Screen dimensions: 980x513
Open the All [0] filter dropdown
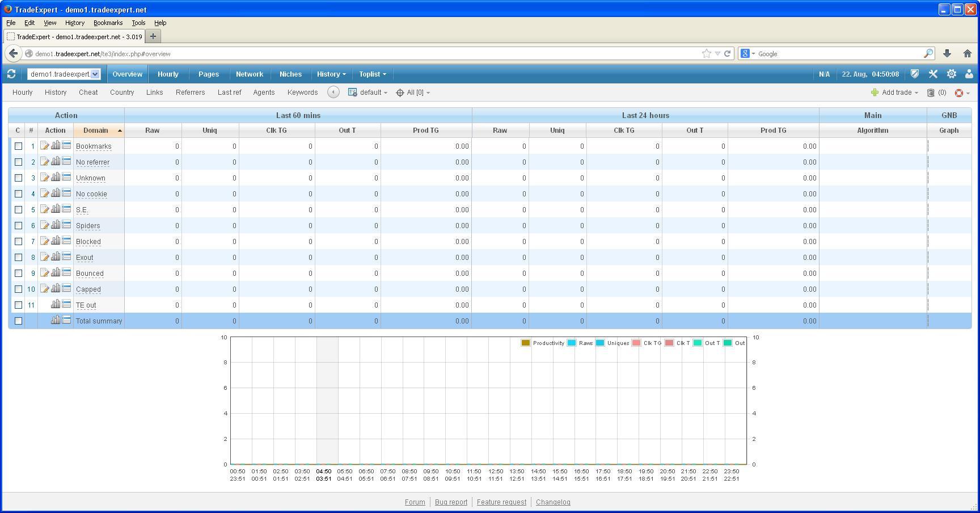(413, 92)
